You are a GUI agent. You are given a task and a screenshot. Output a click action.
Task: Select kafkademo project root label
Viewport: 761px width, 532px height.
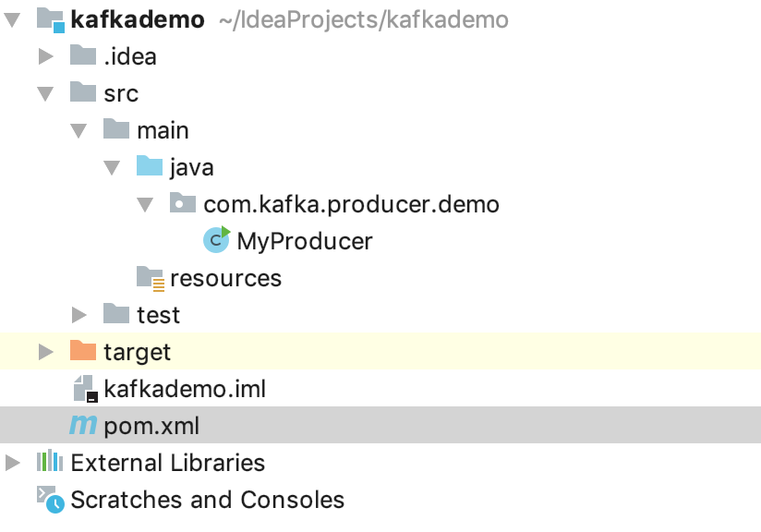[x=138, y=19]
